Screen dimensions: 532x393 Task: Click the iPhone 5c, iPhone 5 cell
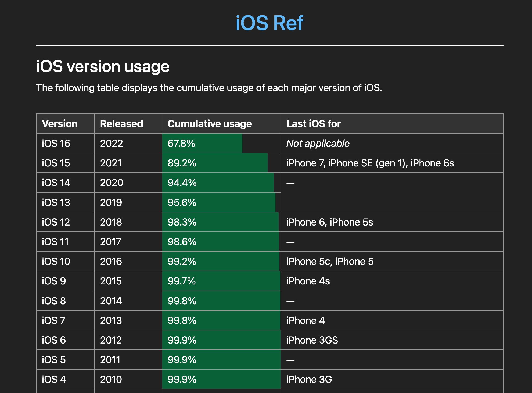392,261
